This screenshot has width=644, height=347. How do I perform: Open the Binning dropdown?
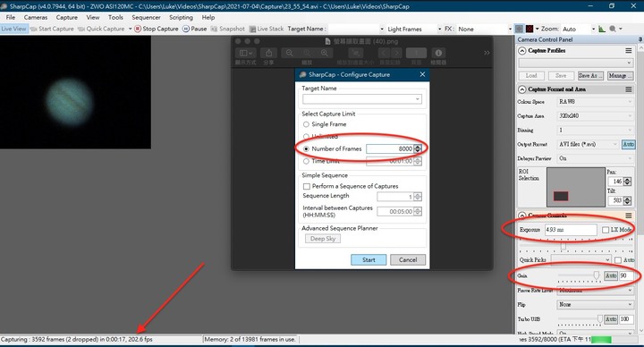596,131
